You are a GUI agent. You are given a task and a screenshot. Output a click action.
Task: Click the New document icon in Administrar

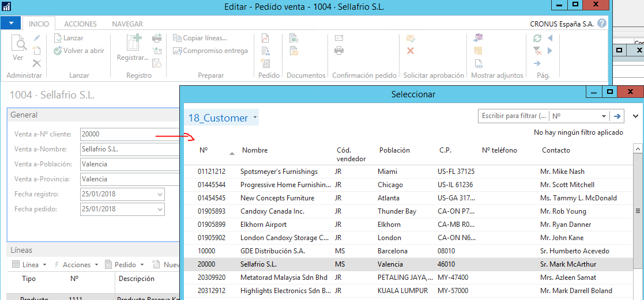click(x=36, y=51)
